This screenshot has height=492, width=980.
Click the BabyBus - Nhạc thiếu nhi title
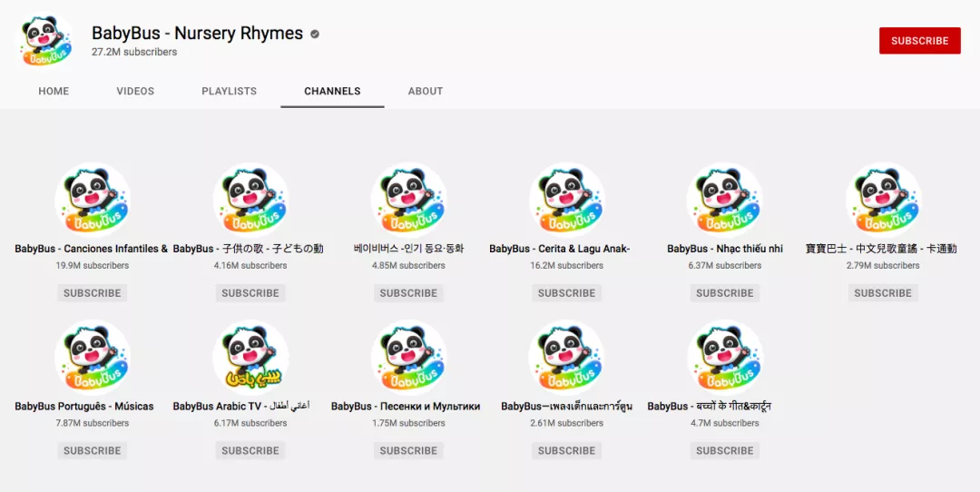[x=725, y=249]
